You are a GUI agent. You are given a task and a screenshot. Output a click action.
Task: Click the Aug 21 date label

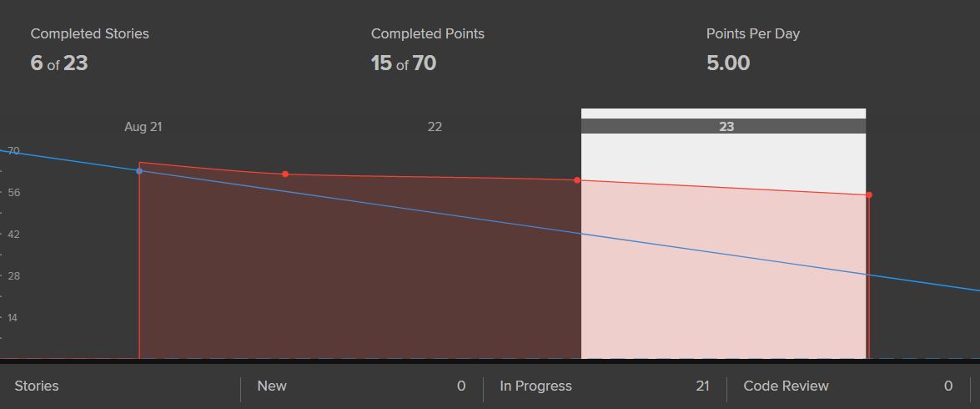click(x=143, y=127)
